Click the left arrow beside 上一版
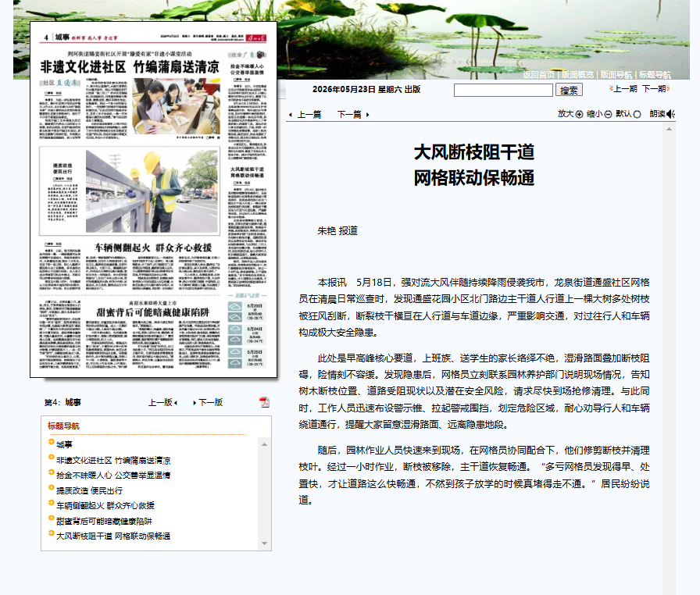This screenshot has height=595, width=700. 176,403
